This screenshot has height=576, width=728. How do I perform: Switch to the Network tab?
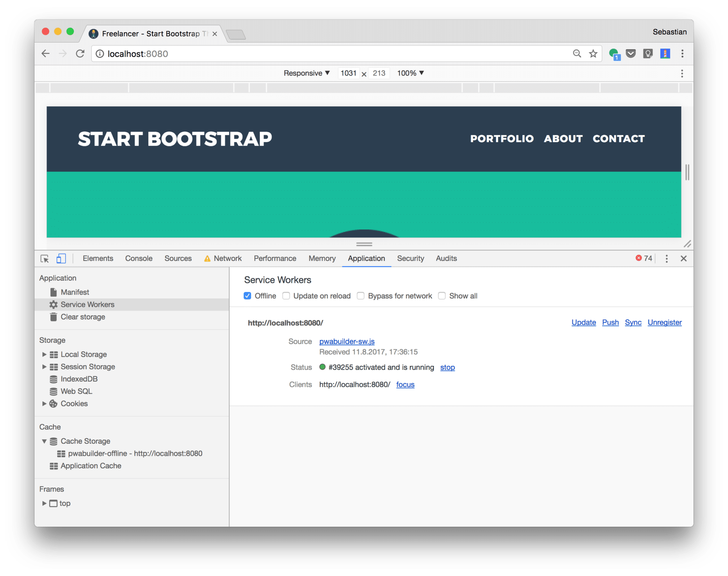point(223,258)
